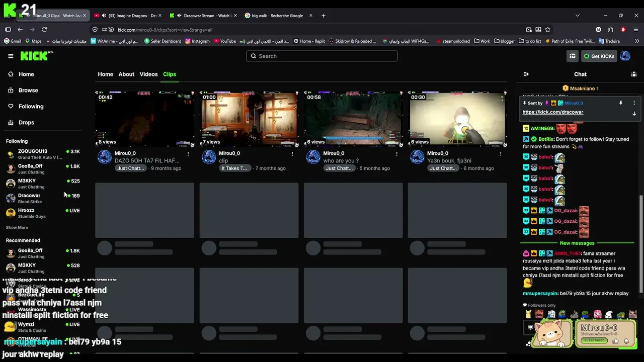Open the to do list bookmarks folder
644x362 pixels.
pyautogui.click(x=530, y=41)
